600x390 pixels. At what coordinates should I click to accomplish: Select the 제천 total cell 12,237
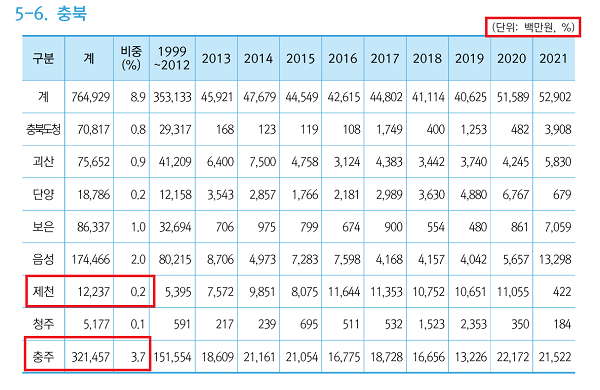tap(93, 292)
